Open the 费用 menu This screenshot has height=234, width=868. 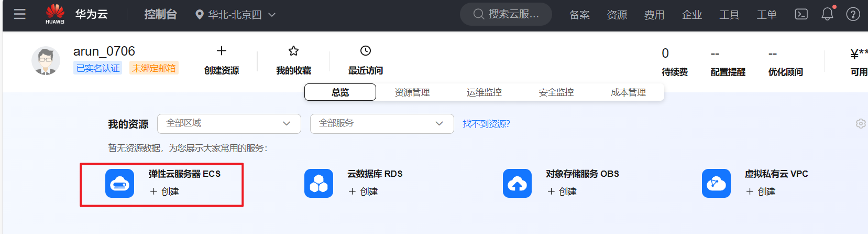pyautogui.click(x=654, y=15)
